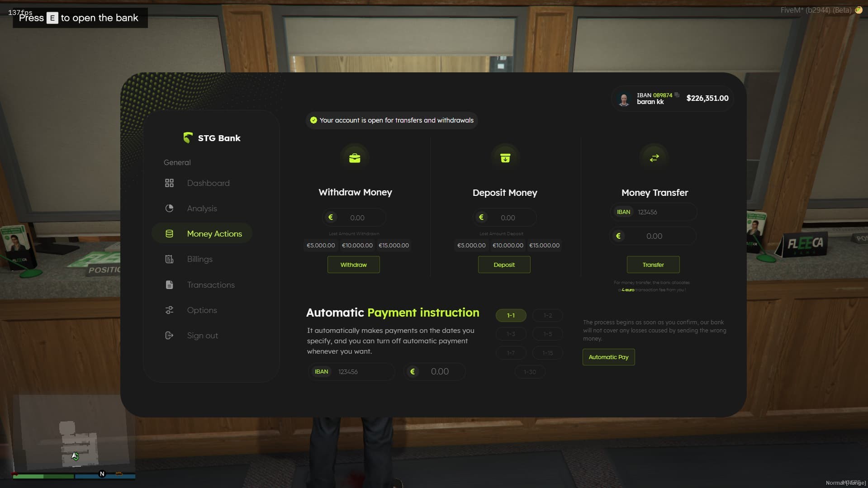Select the Dashboard grid icon

click(170, 183)
